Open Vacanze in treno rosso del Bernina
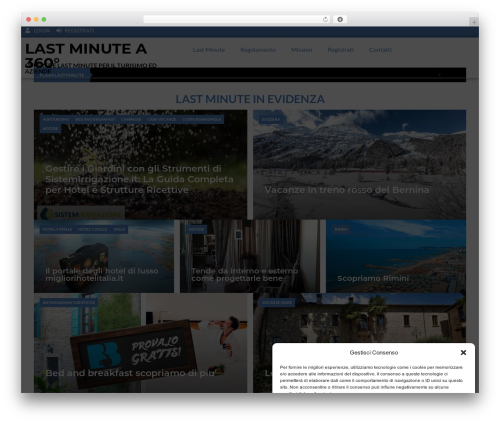 click(x=347, y=190)
